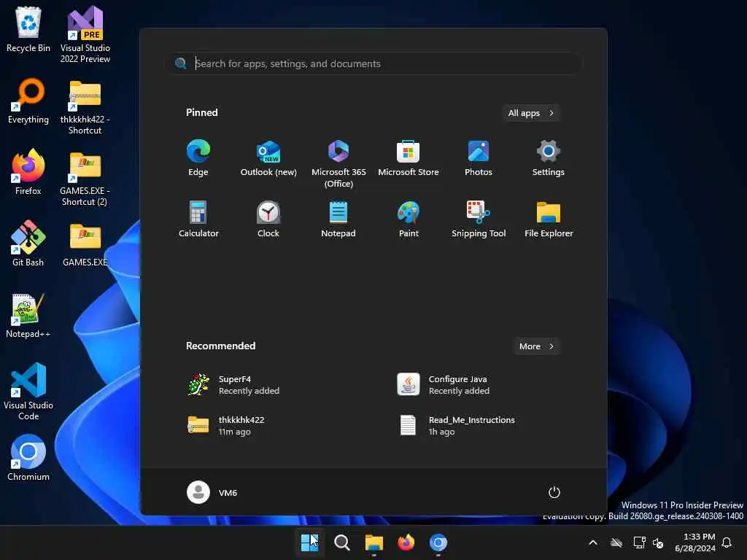Show hidden system tray icons
Viewport: 747px width, 560px height.
coord(593,542)
